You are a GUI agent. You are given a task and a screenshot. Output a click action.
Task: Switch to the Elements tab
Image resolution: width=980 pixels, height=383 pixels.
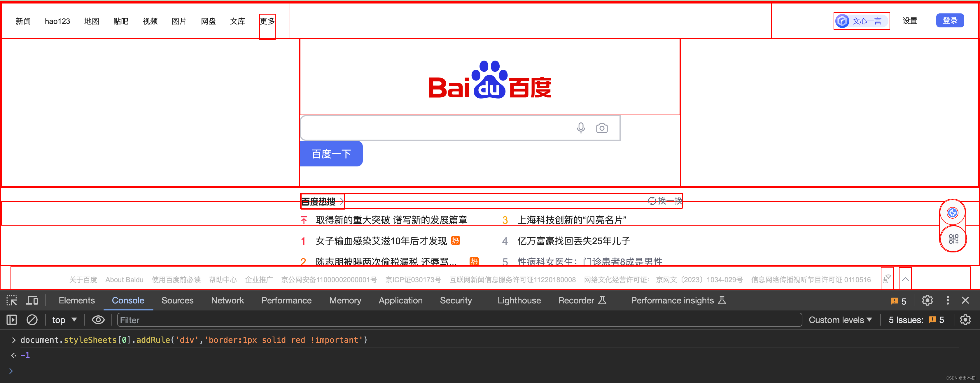76,301
